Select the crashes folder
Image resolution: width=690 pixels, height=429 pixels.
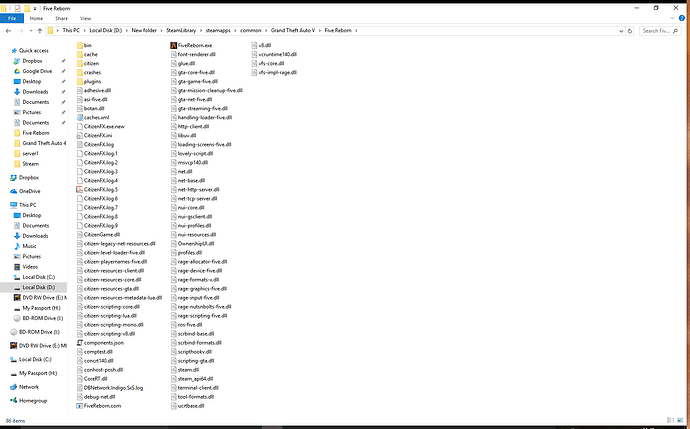click(x=88, y=73)
